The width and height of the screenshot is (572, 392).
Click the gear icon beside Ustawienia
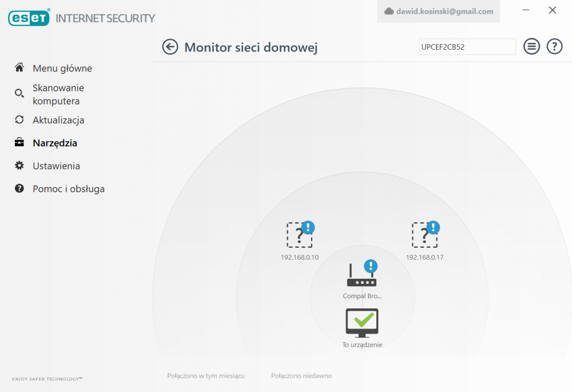coord(19,165)
